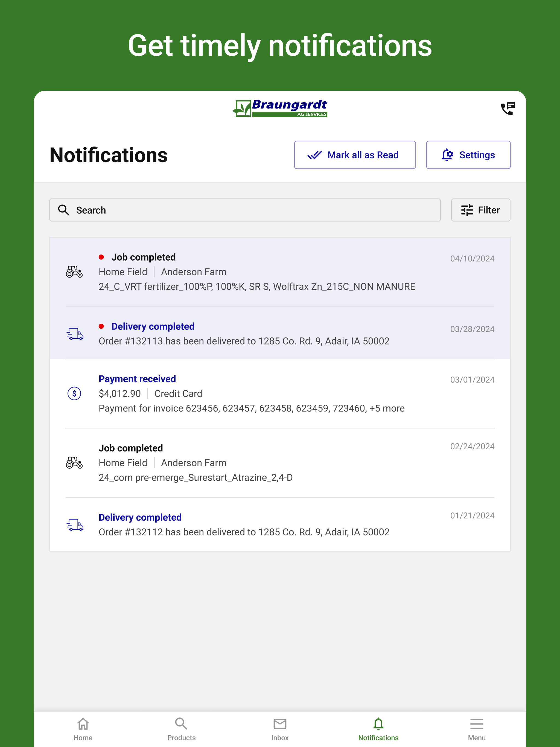Open Job completed dated 02/24/2024
The height and width of the screenshot is (747, 560).
pos(280,463)
